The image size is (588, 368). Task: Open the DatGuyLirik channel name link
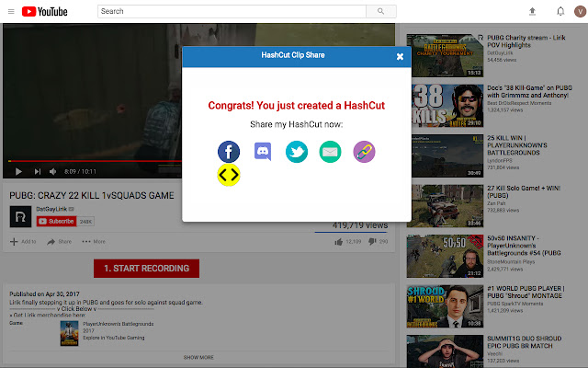[x=51, y=209]
